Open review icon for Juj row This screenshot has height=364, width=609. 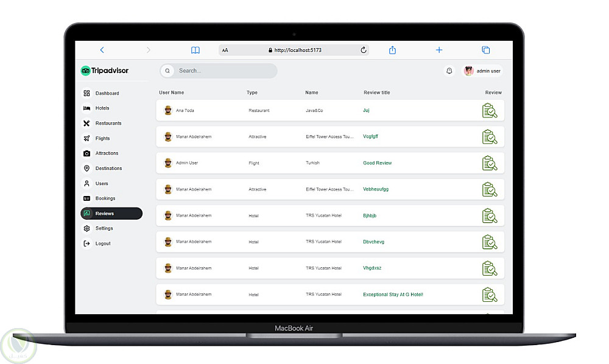[490, 111]
